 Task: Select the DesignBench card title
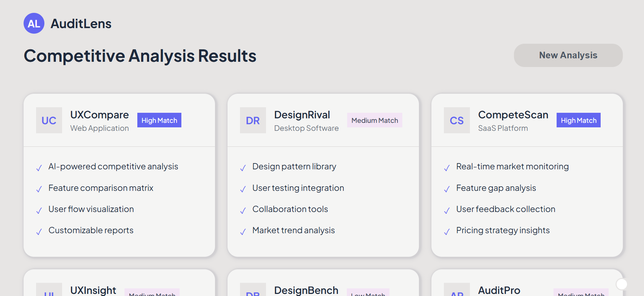point(306,290)
